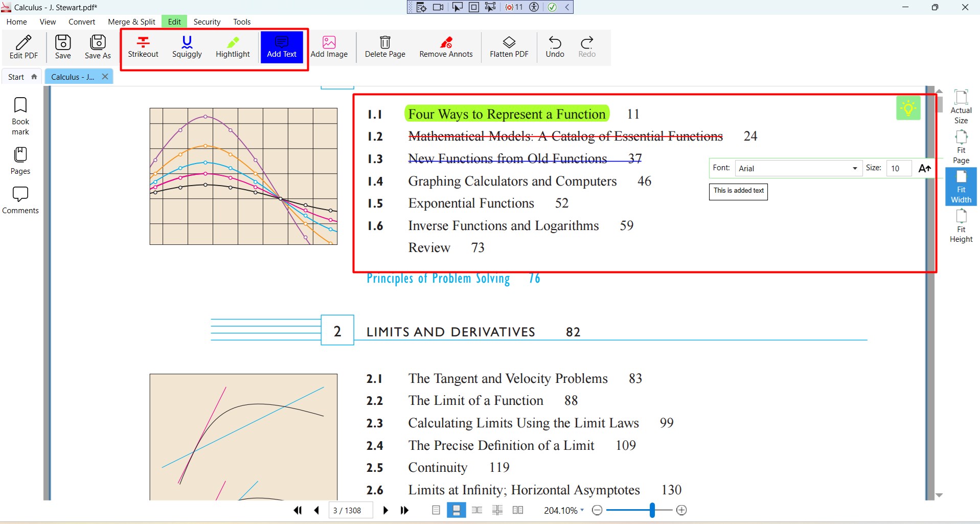Undo the last edit
Viewport: 980px width, 524px height.
554,47
